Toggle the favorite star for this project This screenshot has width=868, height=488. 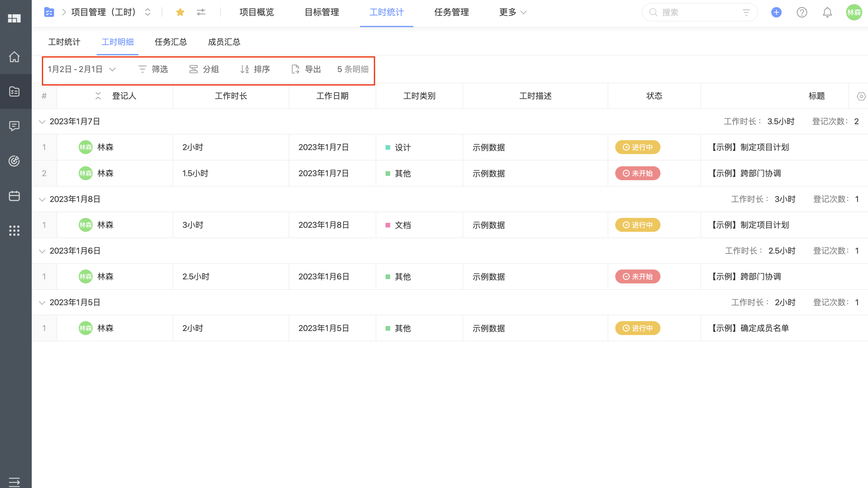coord(180,12)
